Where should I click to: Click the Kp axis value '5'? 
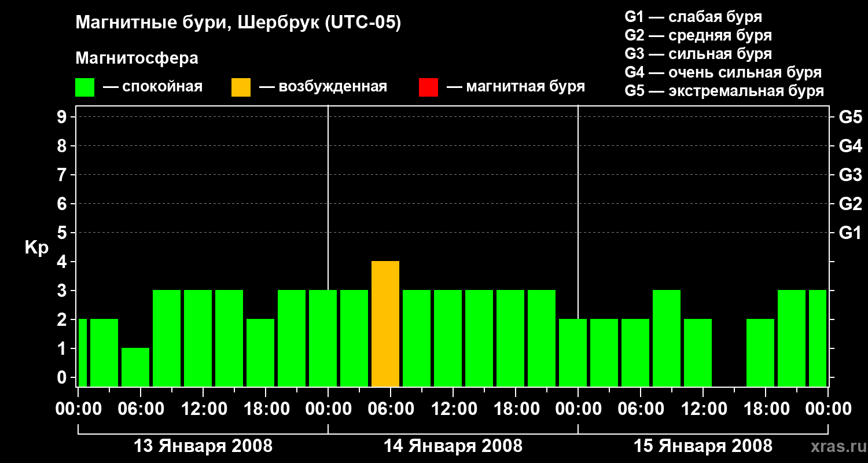tap(63, 233)
